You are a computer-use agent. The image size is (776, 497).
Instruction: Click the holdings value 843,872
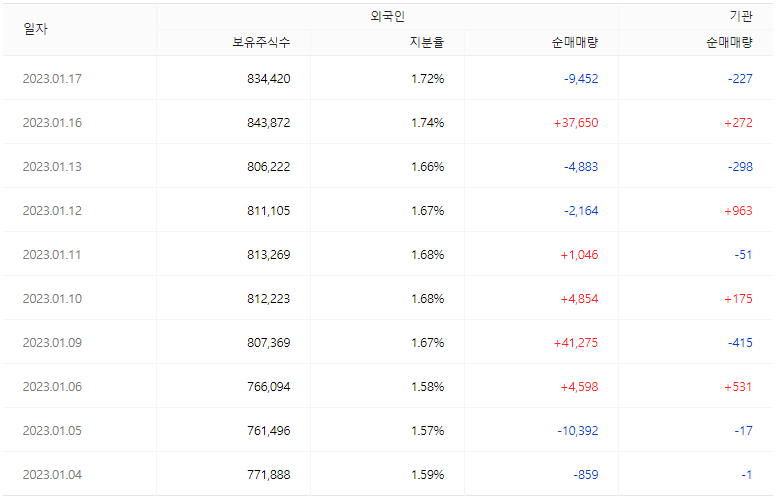pyautogui.click(x=269, y=123)
